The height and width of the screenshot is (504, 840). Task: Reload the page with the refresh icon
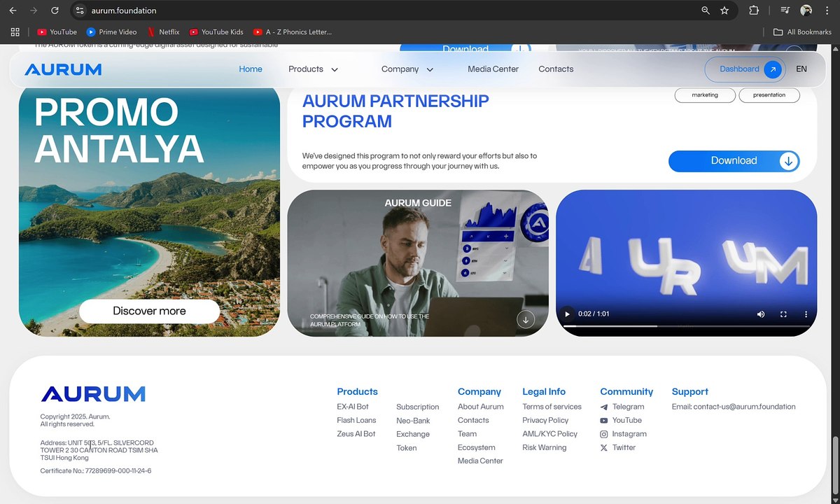coord(55,10)
